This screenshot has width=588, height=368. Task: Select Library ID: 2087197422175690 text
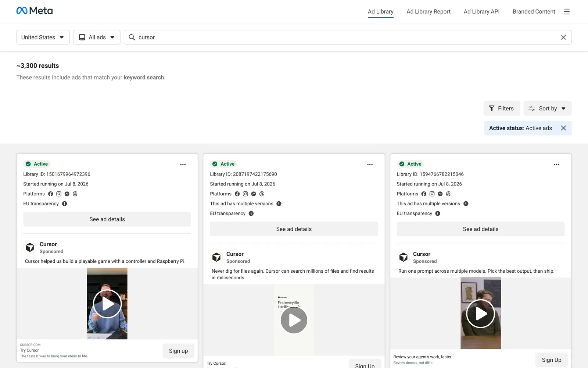[x=243, y=174]
